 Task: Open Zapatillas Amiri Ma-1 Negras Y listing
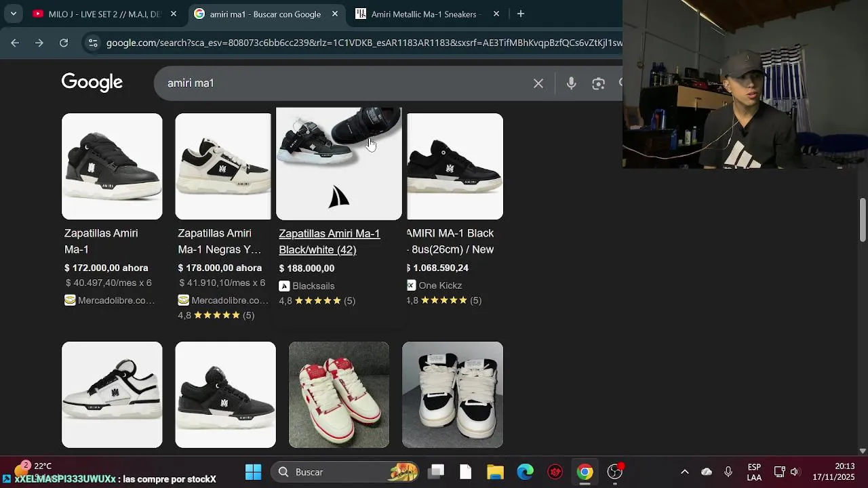pos(219,241)
